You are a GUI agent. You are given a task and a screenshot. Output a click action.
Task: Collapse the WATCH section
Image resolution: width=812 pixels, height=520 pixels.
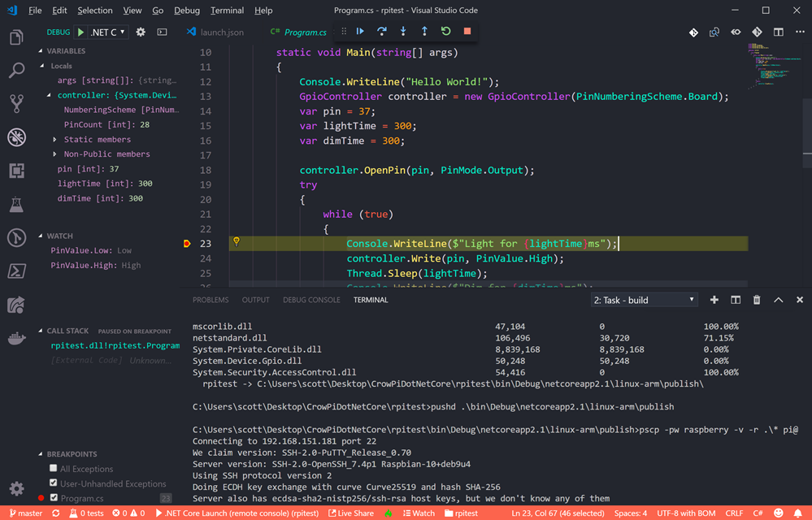click(41, 236)
